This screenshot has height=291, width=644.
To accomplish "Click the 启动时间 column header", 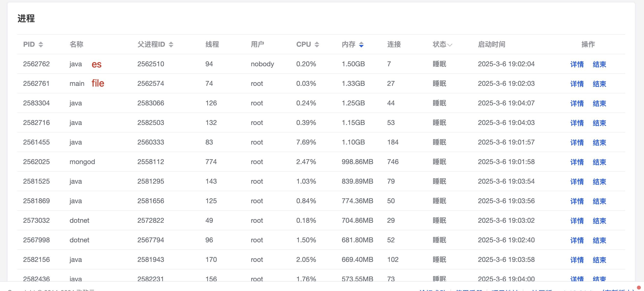I will 491,45.
